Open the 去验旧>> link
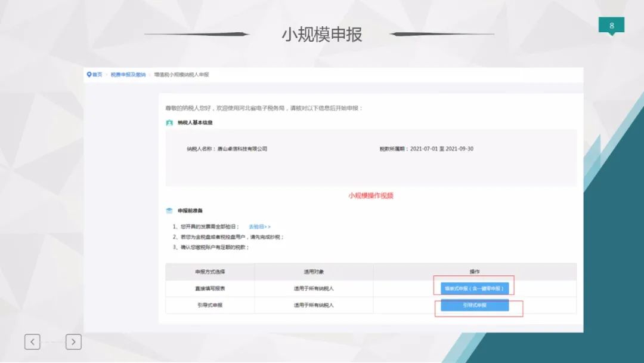The image size is (644, 363). pos(259,226)
